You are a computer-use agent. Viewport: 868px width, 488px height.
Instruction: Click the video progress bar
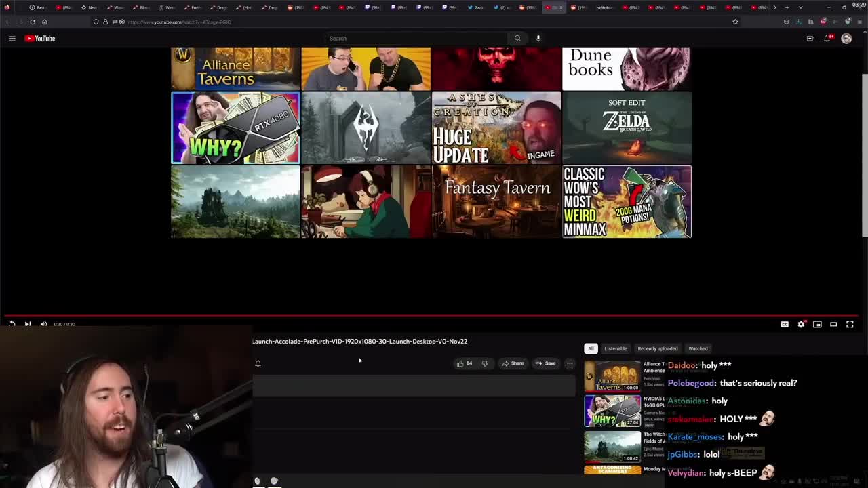click(x=431, y=316)
